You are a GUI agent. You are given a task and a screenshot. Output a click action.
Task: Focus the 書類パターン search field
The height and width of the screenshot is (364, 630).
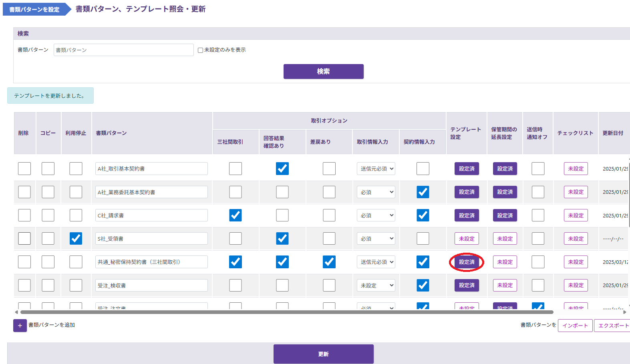click(124, 50)
